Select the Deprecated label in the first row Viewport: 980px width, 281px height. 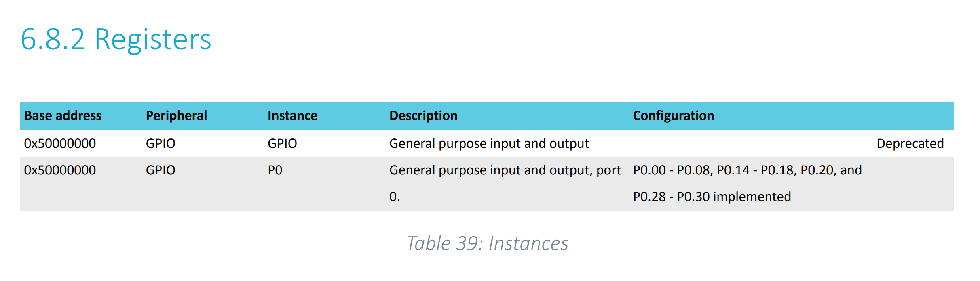point(910,144)
